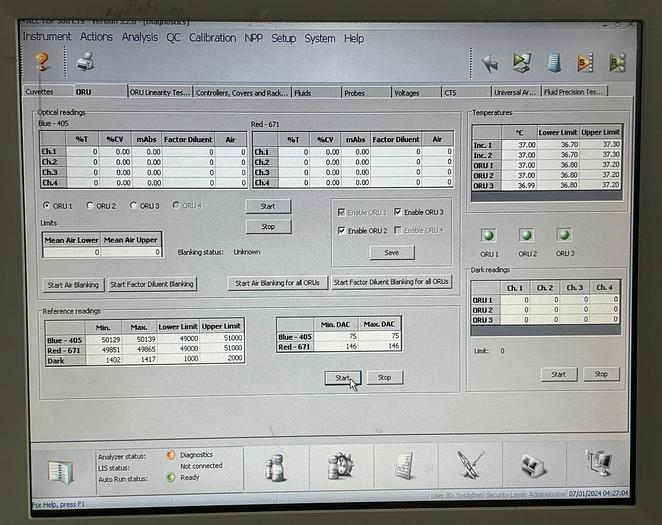Click Start under Reference readings
Viewport: 662px width, 525px height.
(x=342, y=378)
